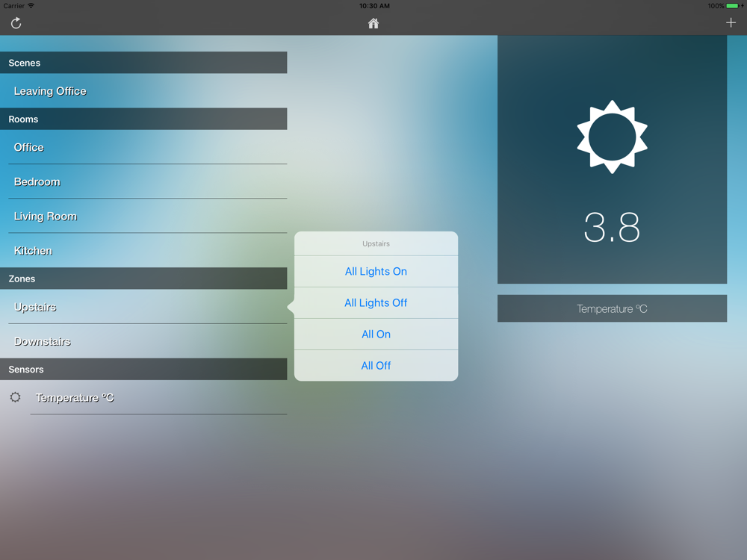Tap the Downstairs zone
Viewport: 747px width, 560px height.
coord(43,341)
